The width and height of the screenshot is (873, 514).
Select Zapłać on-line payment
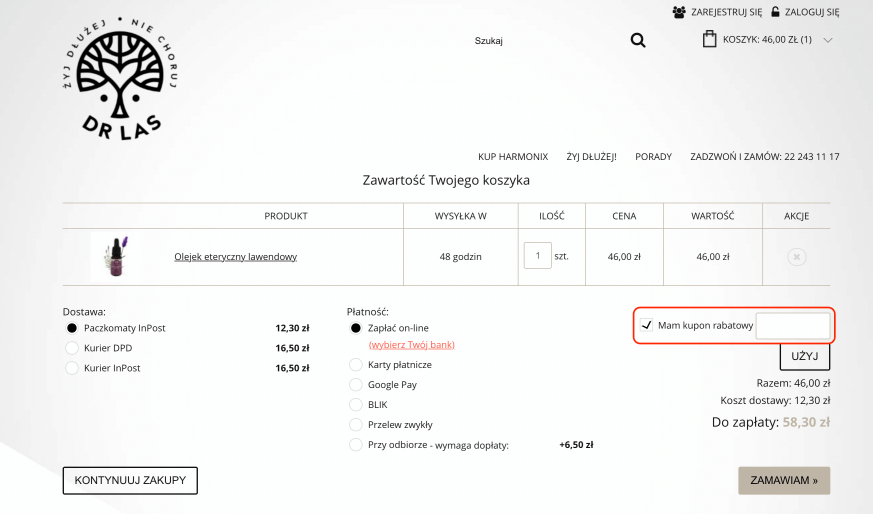tap(356, 328)
